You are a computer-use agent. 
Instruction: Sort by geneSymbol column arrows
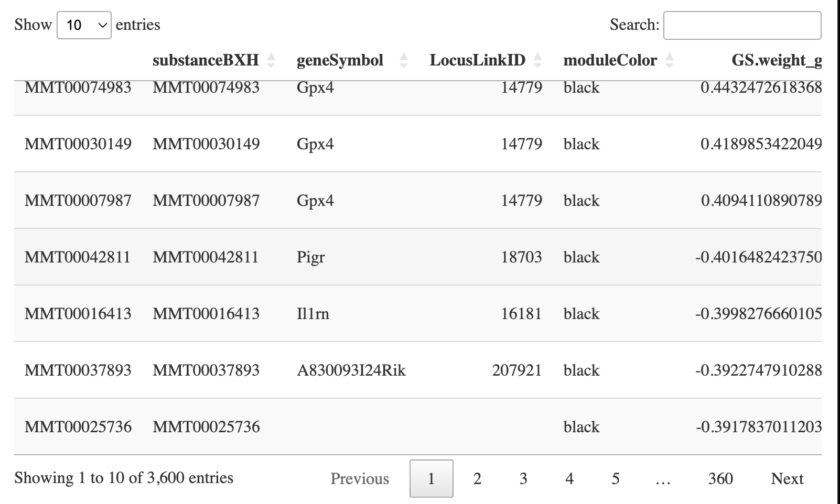point(403,60)
